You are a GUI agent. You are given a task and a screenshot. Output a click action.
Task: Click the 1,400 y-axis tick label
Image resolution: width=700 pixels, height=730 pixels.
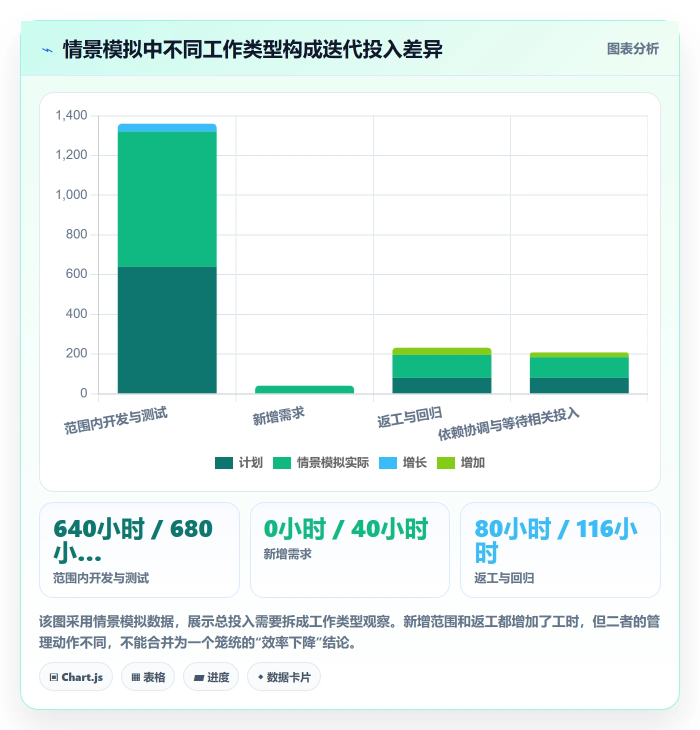(71, 115)
